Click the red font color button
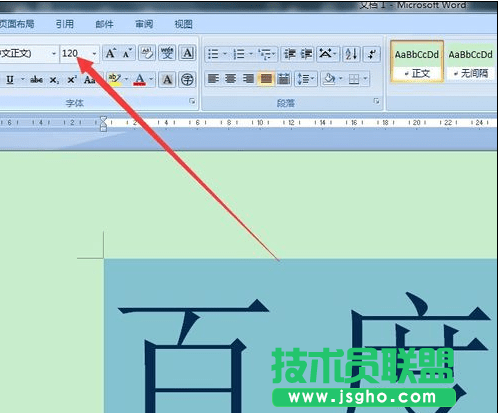 pos(140,79)
